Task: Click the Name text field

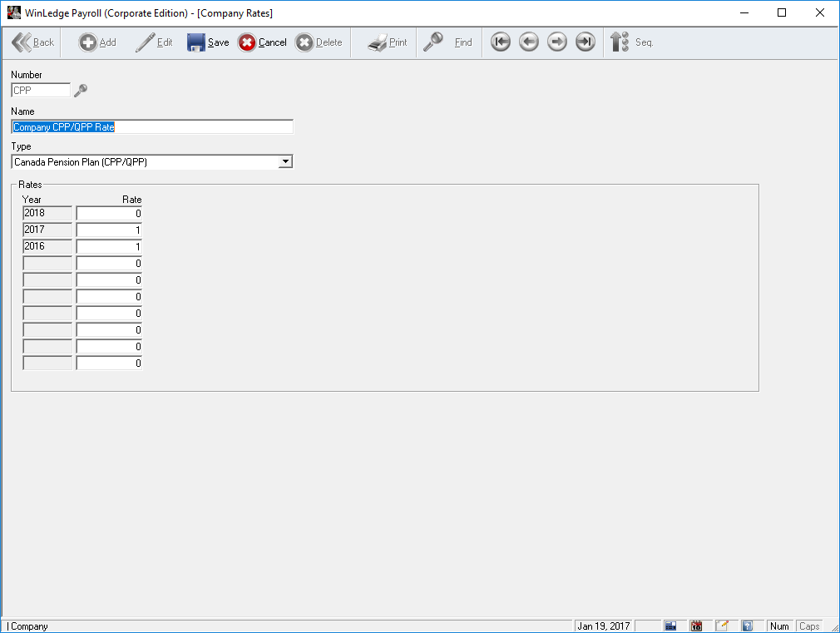Action: pos(152,127)
